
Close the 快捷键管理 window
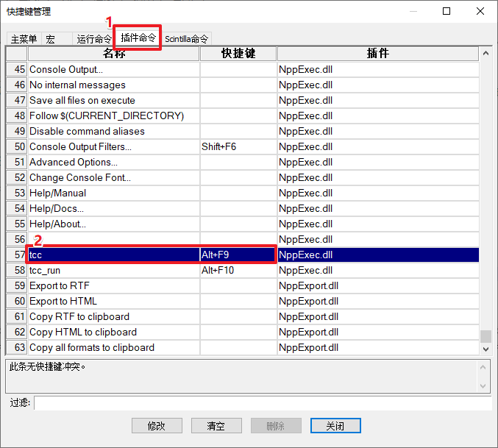pos(480,12)
